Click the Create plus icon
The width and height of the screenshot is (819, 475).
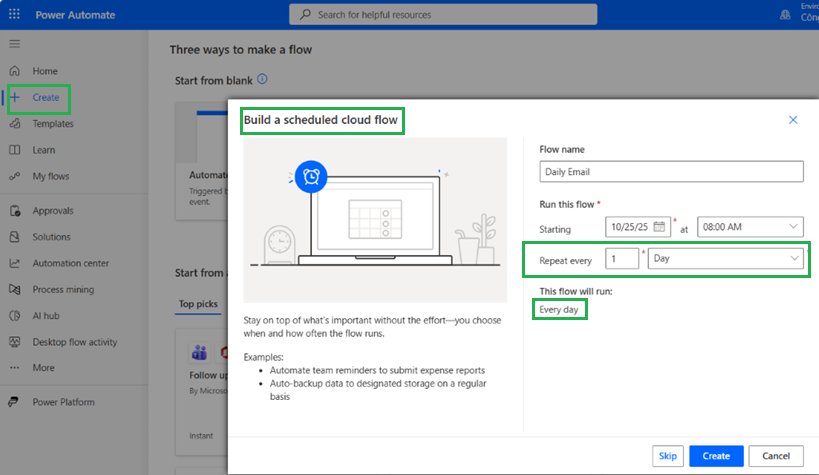[x=15, y=97]
